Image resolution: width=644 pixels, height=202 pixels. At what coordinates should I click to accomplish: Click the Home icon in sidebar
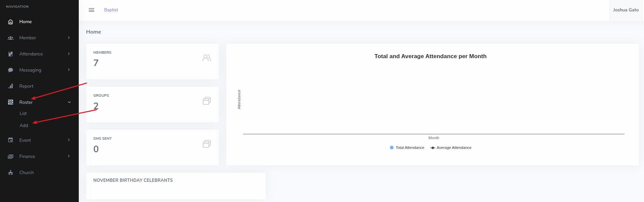[10, 22]
